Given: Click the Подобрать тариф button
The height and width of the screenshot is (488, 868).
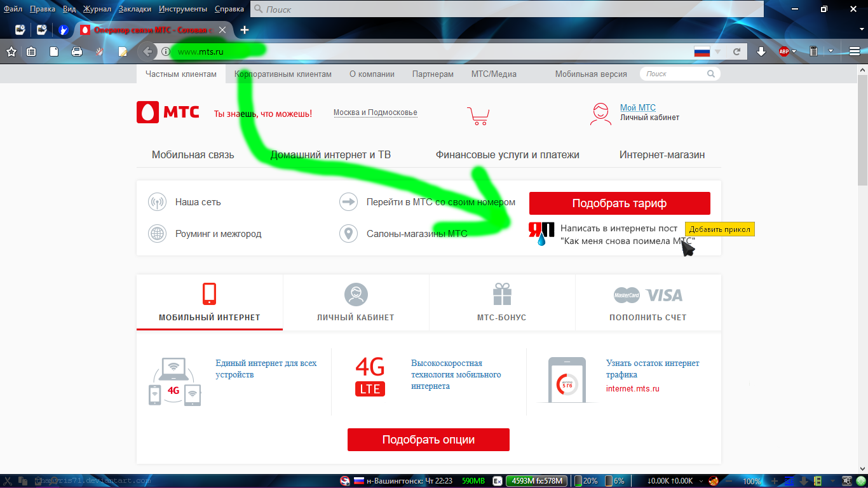Looking at the screenshot, I should 620,203.
